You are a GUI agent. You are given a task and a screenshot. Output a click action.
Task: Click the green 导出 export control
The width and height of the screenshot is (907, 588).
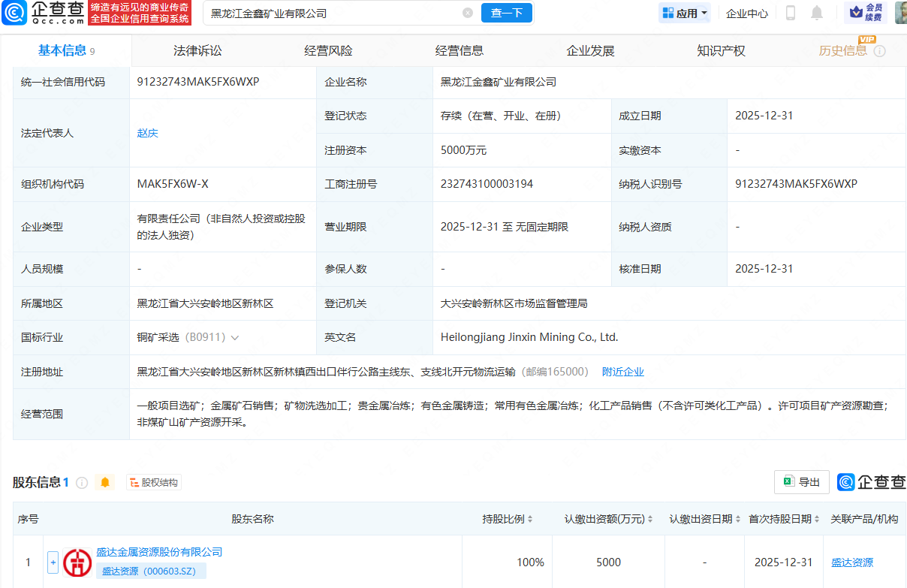click(801, 482)
